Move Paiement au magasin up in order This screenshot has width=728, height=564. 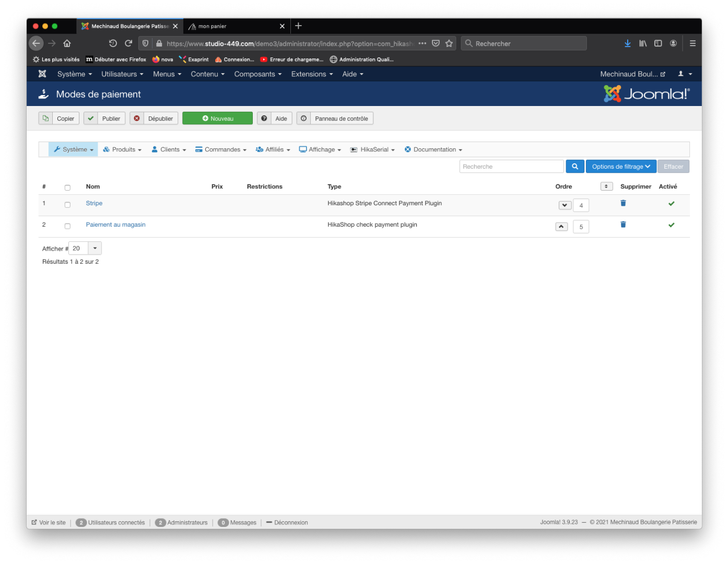click(x=561, y=227)
